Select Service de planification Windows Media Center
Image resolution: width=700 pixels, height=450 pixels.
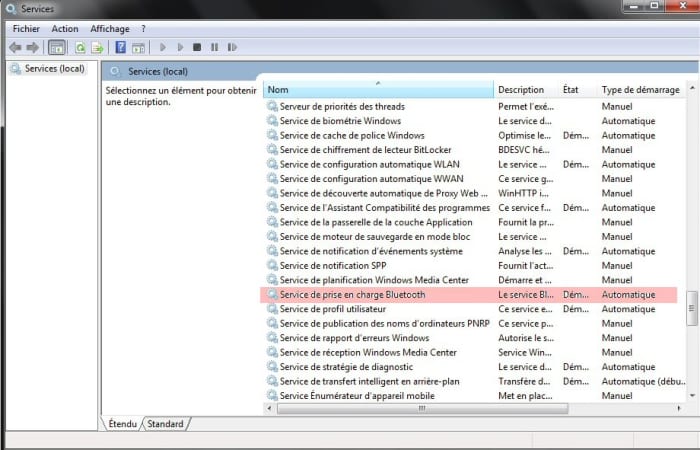(x=474, y=280)
